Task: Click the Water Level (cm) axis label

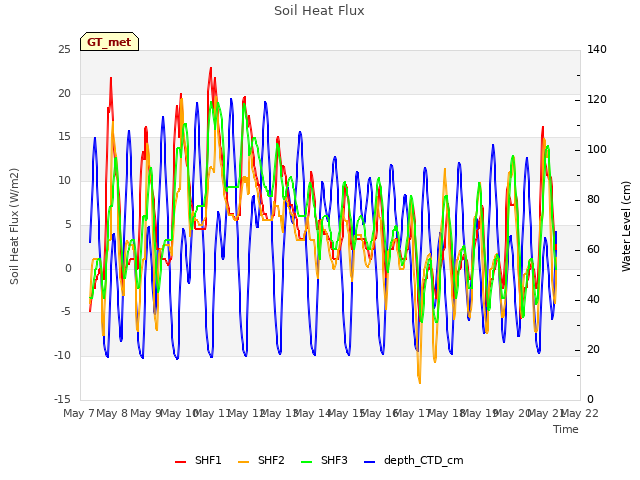Action: tap(626, 227)
